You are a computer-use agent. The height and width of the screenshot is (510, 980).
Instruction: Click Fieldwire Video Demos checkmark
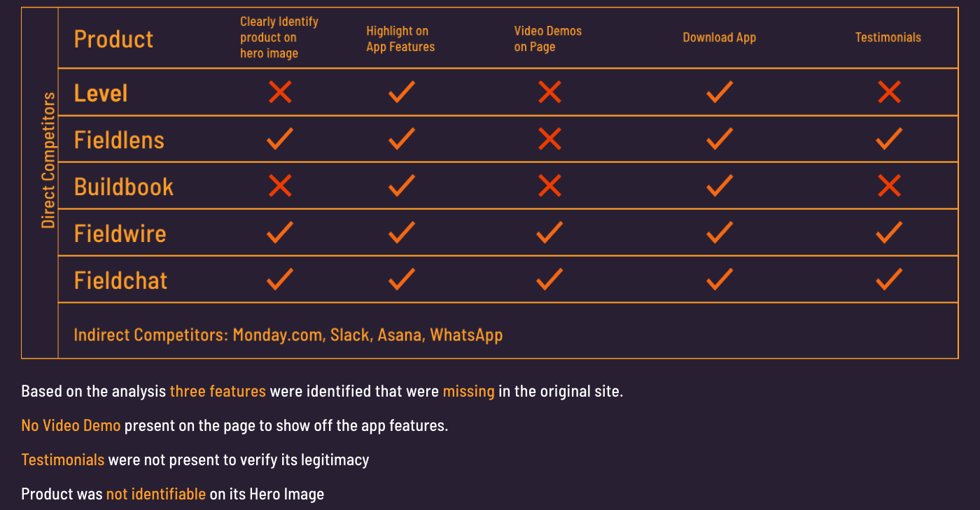[549, 232]
